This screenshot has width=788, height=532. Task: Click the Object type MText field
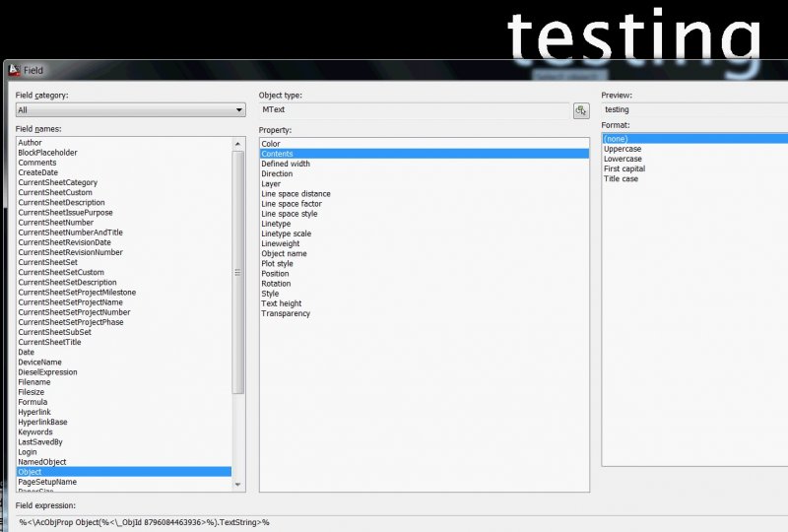tap(415, 110)
